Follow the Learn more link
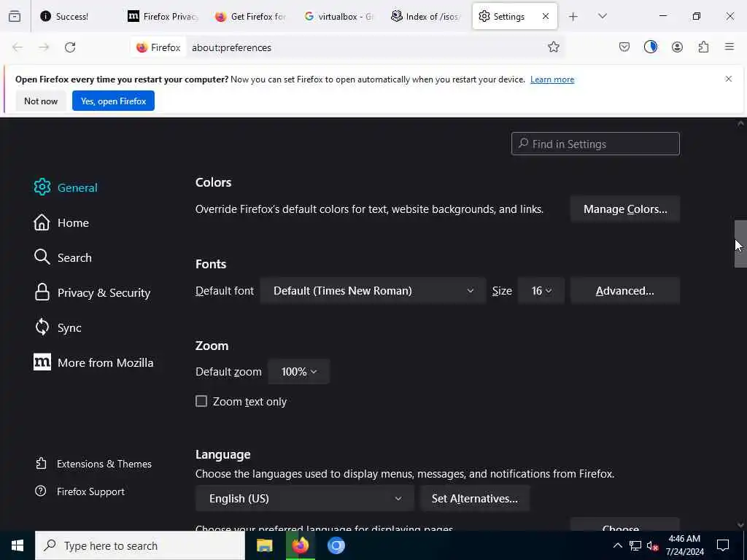This screenshot has width=747, height=560. point(552,79)
